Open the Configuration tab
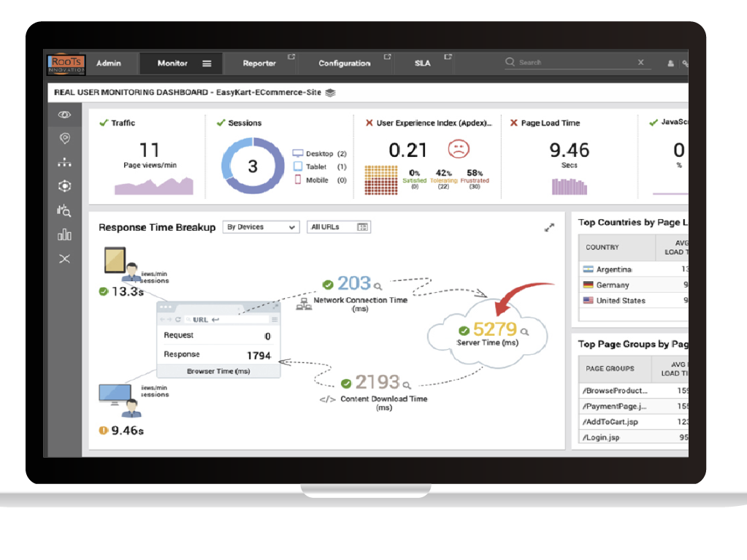Viewport: 747px width, 560px height. 344,64
